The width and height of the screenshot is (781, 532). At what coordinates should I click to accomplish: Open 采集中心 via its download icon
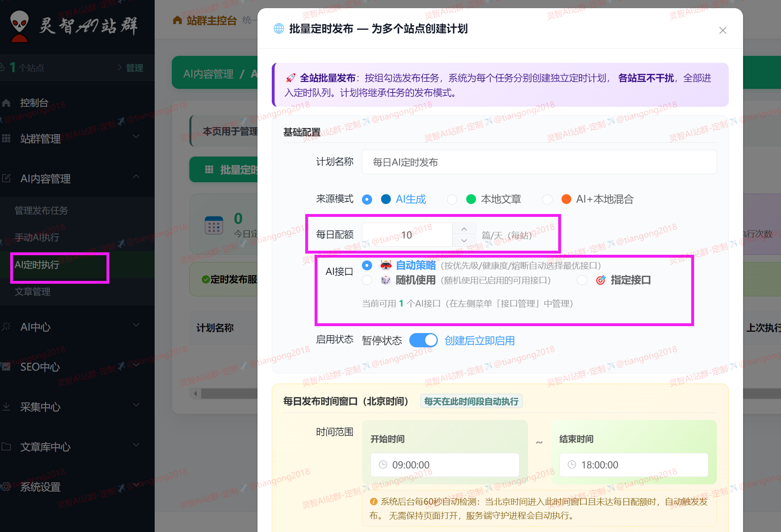7,406
